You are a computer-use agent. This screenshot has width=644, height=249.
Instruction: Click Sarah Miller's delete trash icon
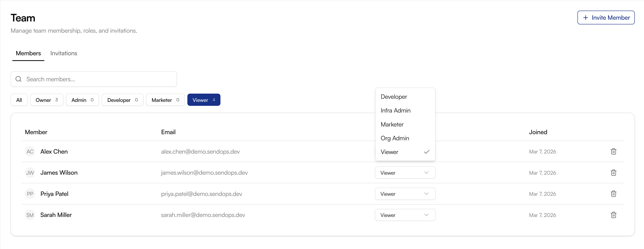click(x=613, y=215)
